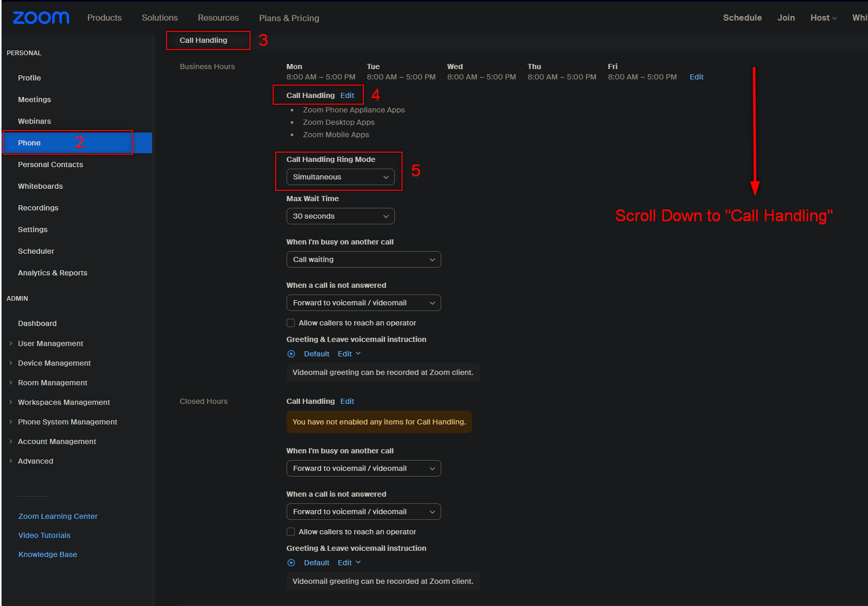Open the admin Dashboard
Screen dimensions: 868x606
pos(37,323)
